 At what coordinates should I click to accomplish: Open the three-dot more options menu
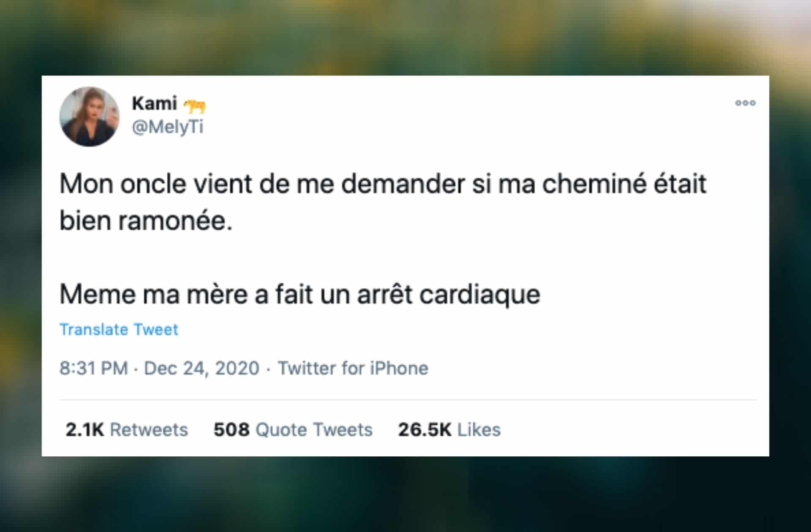tap(745, 103)
